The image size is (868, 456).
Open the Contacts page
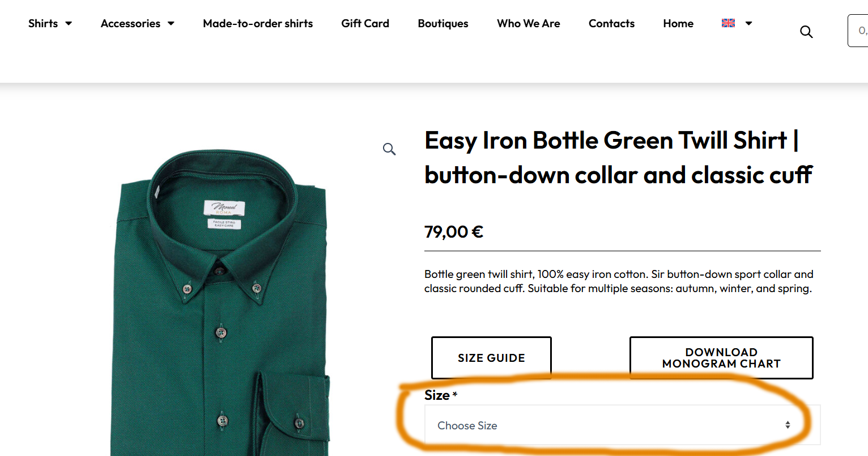(x=611, y=23)
